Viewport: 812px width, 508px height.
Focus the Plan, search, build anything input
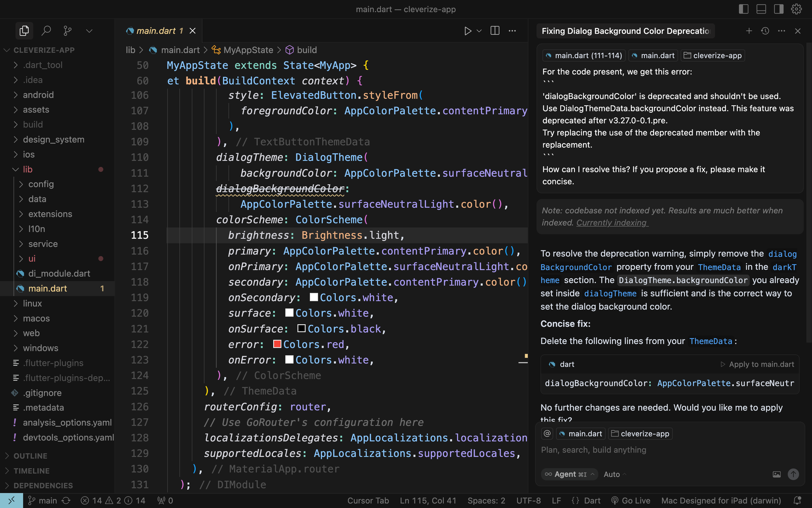coord(670,450)
